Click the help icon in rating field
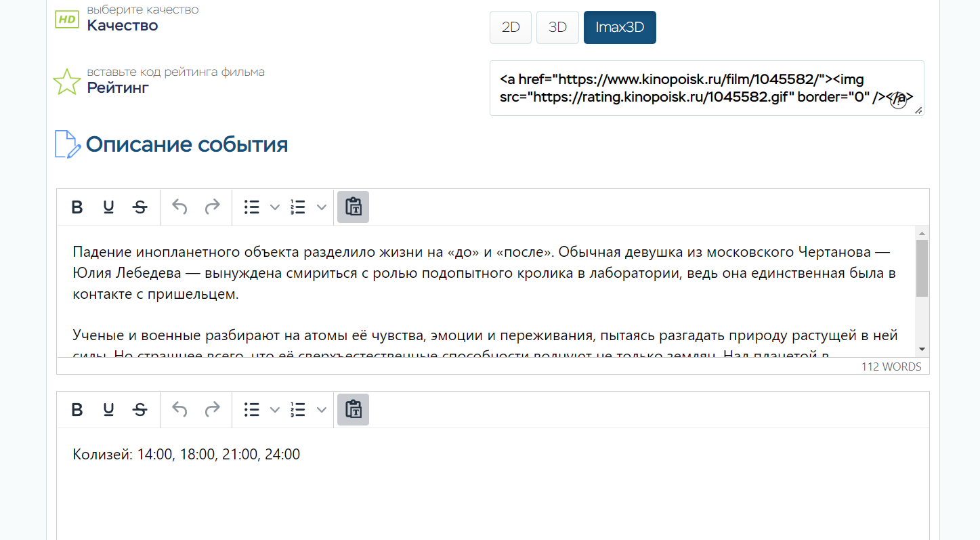The width and height of the screenshot is (980, 540). click(898, 100)
